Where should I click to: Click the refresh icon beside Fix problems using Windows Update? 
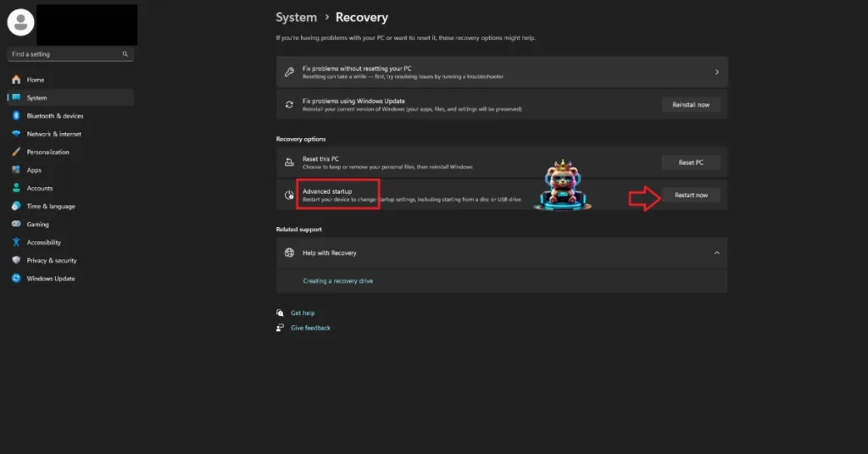pyautogui.click(x=289, y=104)
